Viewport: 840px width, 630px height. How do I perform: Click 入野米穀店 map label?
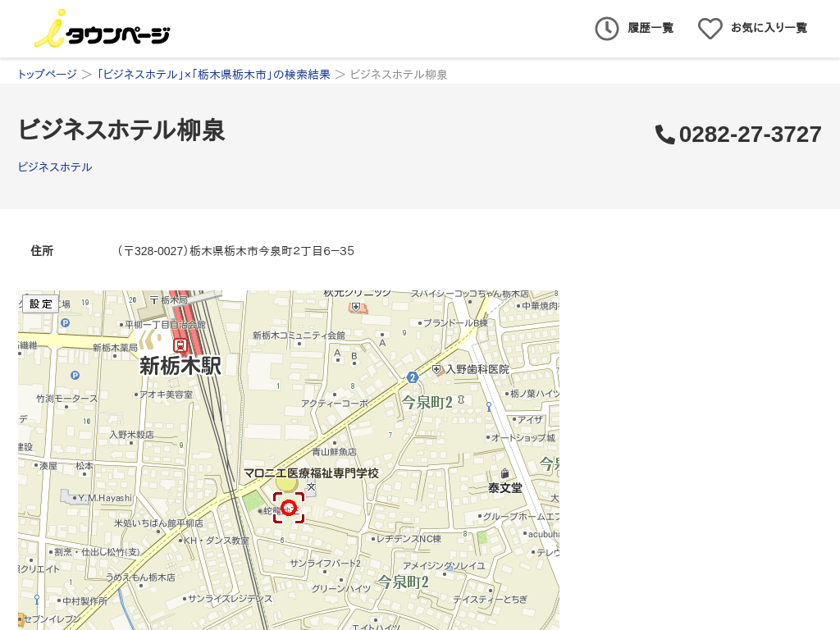[x=132, y=435]
